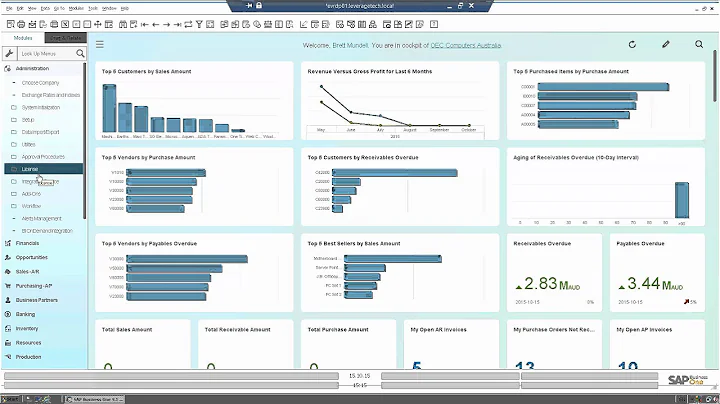Image resolution: width=720 pixels, height=404 pixels.
Task: Expand the Approval Procedures folder
Action: click(x=43, y=157)
